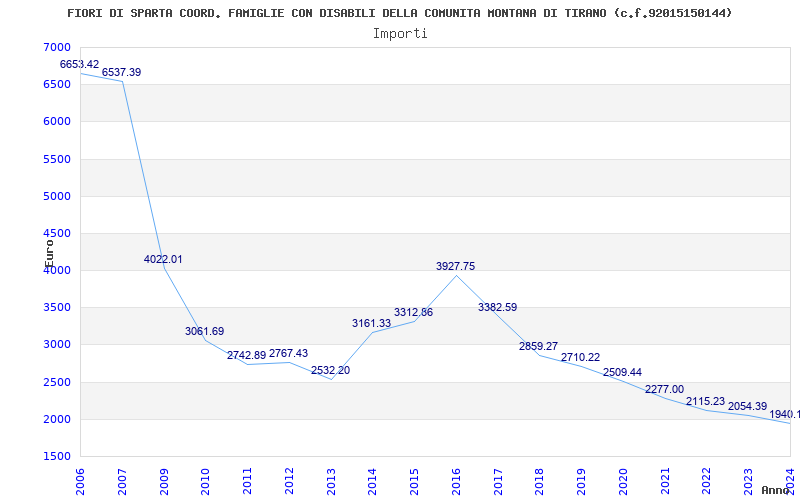The image size is (800, 500).
Task: Click x-axis year 2012
Action: click(289, 481)
